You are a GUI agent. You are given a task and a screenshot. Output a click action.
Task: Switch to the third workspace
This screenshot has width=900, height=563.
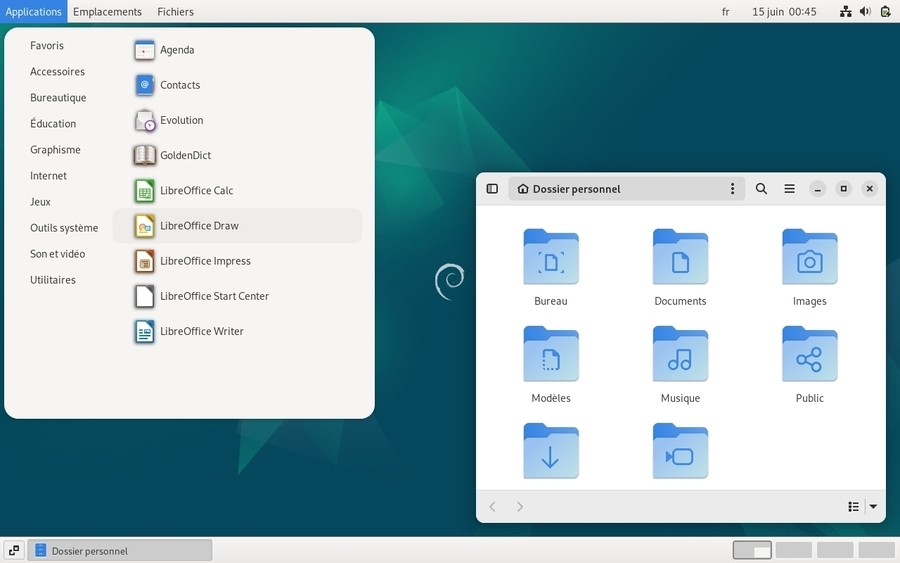835,550
